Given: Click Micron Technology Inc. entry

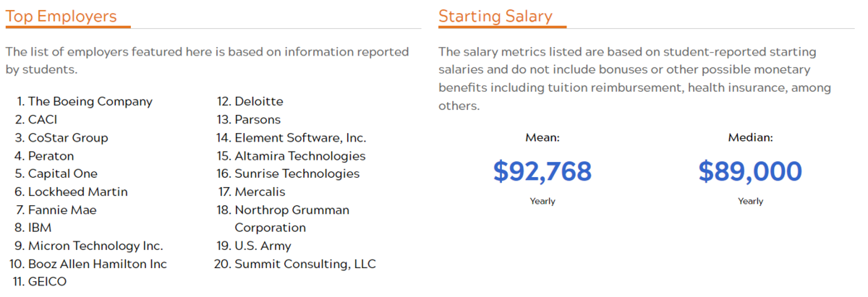Looking at the screenshot, I should coord(95,246).
